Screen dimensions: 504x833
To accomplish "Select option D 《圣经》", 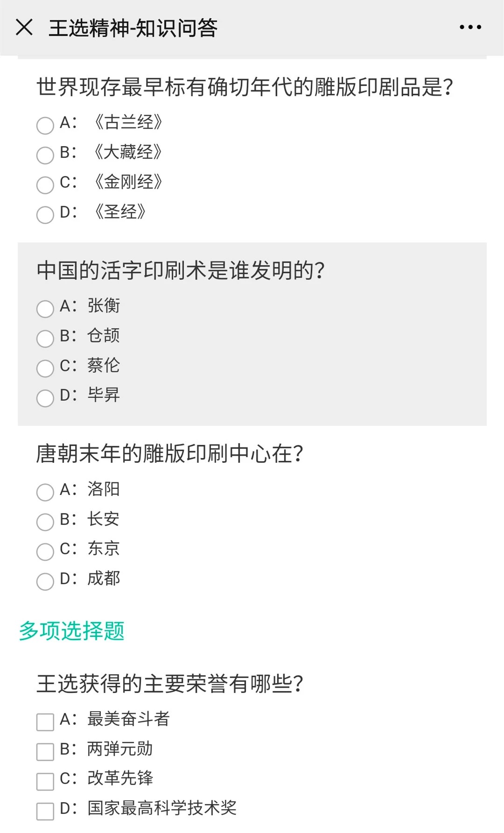I will 45,215.
